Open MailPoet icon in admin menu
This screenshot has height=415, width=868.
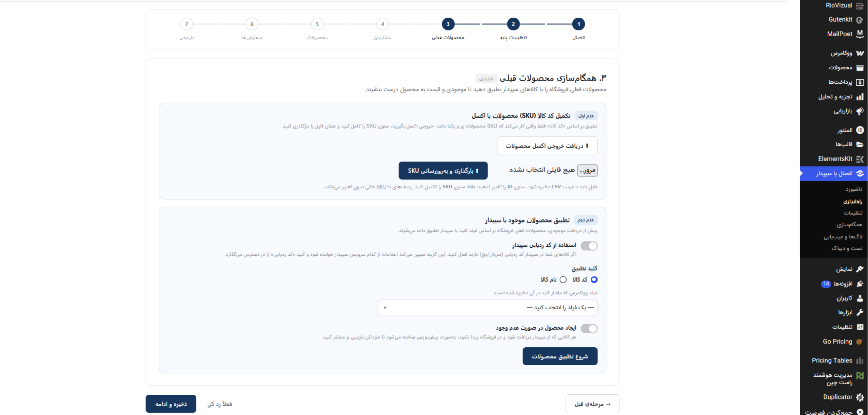click(860, 34)
